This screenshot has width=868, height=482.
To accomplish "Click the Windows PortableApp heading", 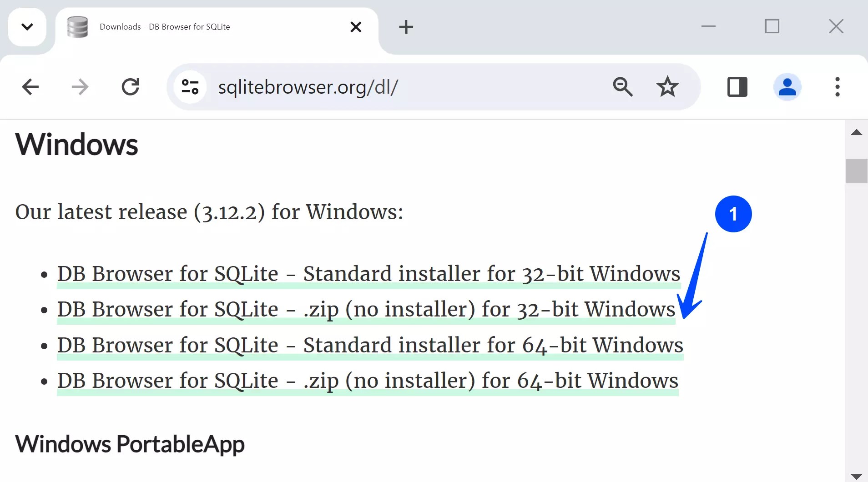I will tap(130, 444).
